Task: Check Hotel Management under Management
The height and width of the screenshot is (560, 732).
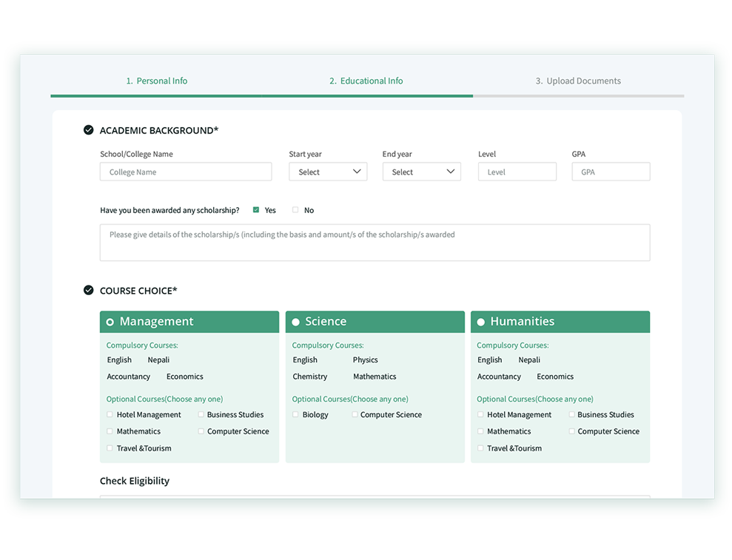Action: point(110,414)
